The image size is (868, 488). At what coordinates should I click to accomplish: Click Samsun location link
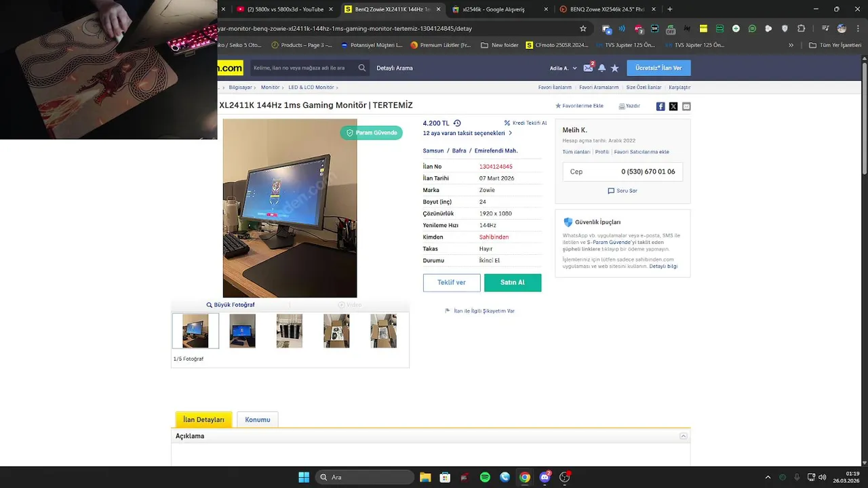(x=433, y=151)
